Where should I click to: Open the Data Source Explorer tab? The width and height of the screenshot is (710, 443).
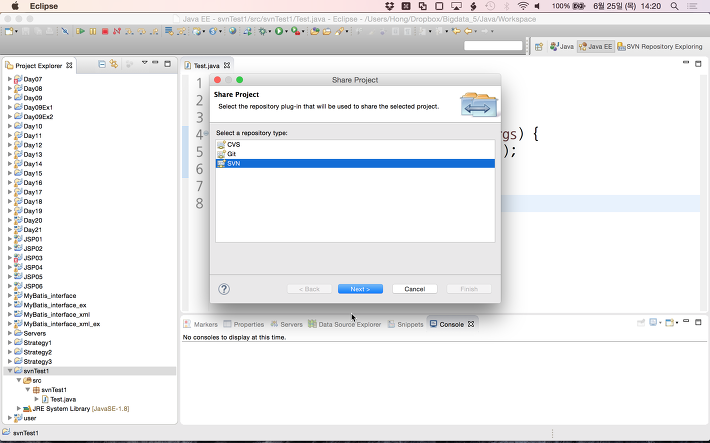(345, 324)
